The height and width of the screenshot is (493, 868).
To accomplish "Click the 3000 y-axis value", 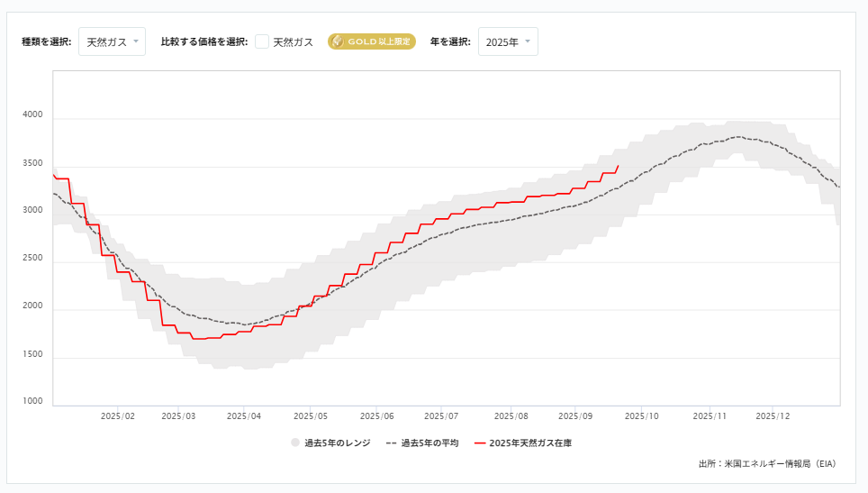I will tap(32, 210).
